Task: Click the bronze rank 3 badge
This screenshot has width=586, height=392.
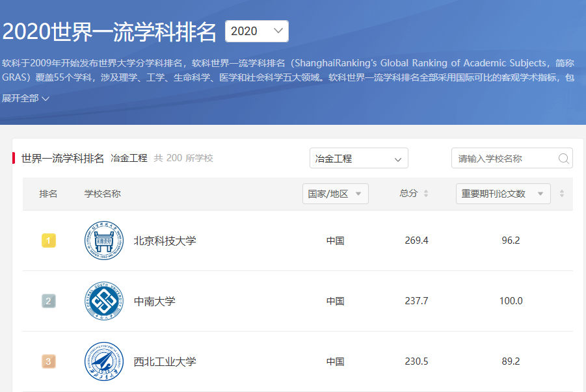Action: click(x=49, y=361)
